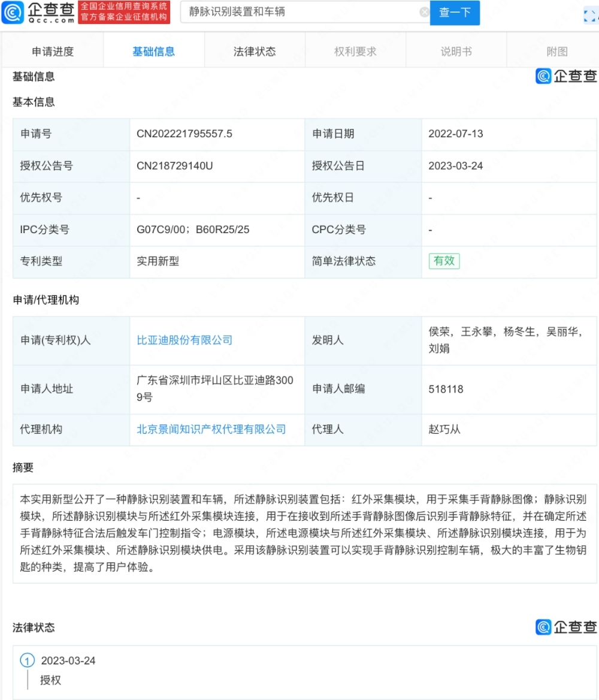Click the abstract paragraph text
This screenshot has height=700, width=599.
[304, 533]
